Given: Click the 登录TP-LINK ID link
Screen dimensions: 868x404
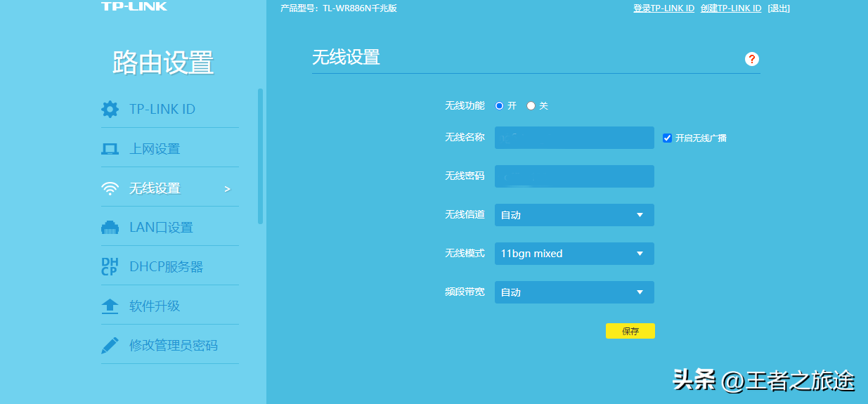Looking at the screenshot, I should (663, 8).
